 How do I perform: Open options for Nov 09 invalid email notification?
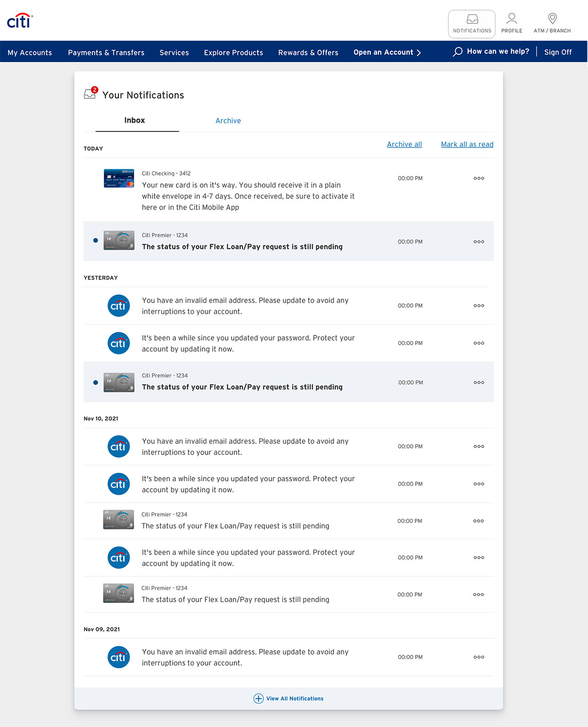(x=479, y=657)
